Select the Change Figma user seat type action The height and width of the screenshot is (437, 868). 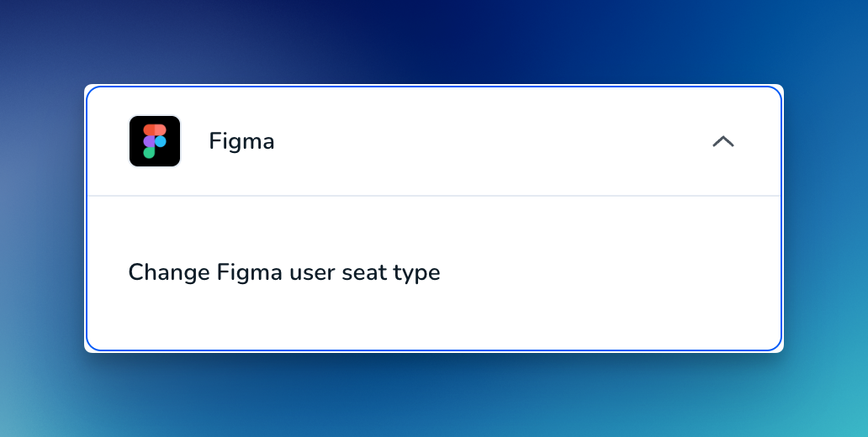click(x=284, y=272)
